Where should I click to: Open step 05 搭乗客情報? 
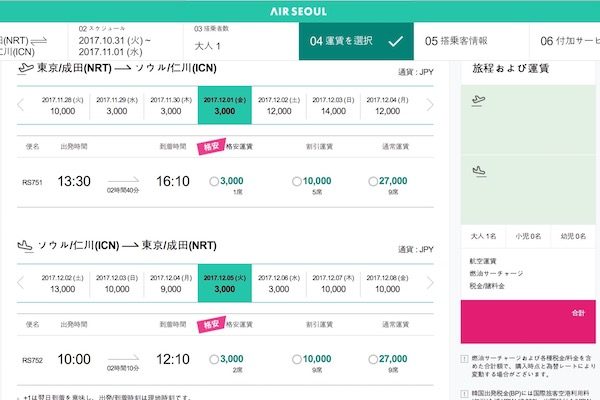[x=471, y=41]
